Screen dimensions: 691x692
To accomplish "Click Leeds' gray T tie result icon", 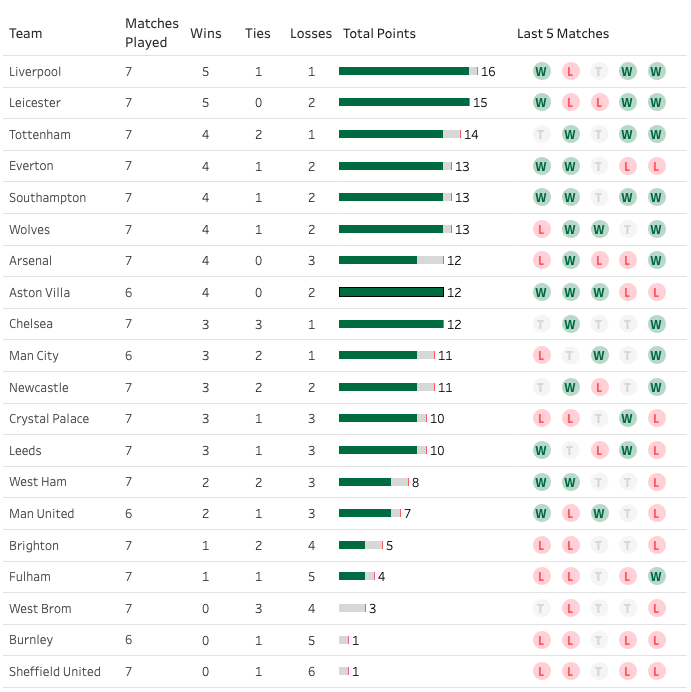I will tap(570, 450).
